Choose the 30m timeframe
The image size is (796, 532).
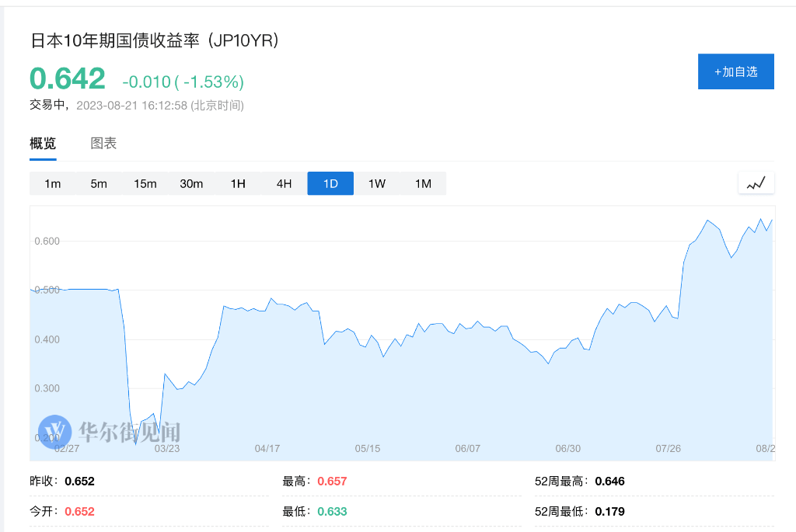[191, 183]
